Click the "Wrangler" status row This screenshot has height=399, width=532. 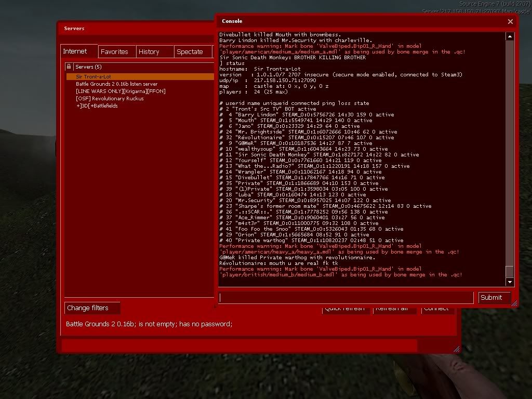300,171
